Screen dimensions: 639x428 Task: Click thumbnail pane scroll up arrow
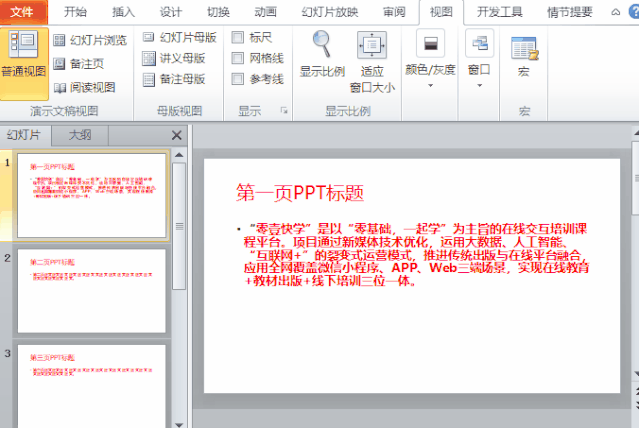[x=179, y=155]
